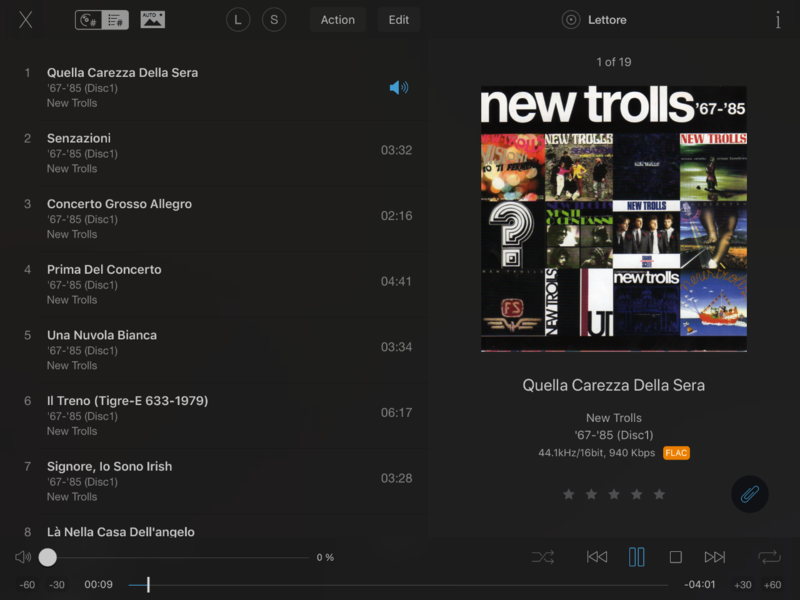Skip to the next track
The image size is (800, 600).
[714, 557]
